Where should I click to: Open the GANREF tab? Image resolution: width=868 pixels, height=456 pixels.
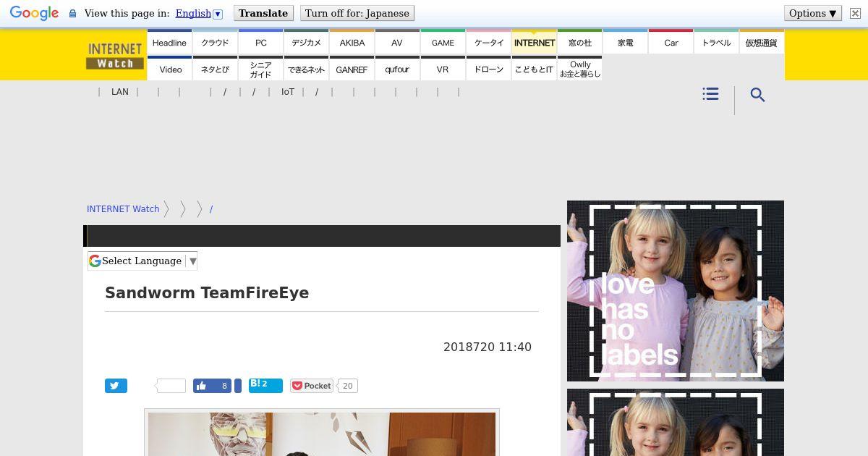pyautogui.click(x=352, y=69)
